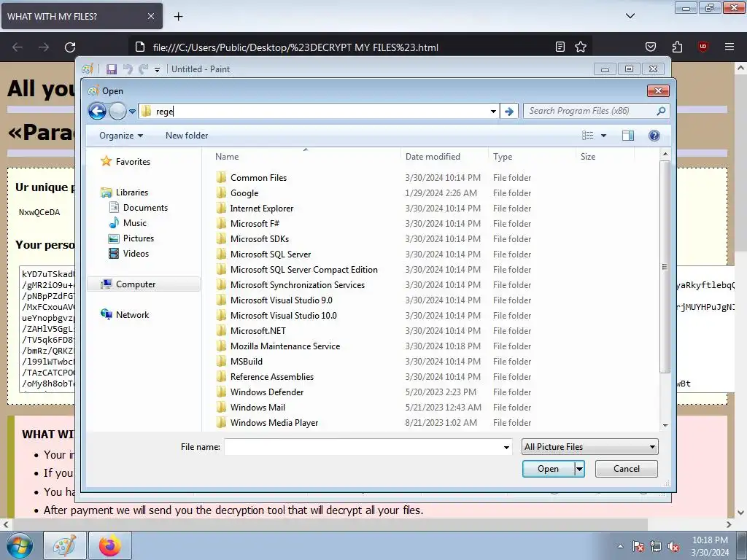Select Libraries in the navigation pane
Screen dimensions: 747x560
pos(125,192)
